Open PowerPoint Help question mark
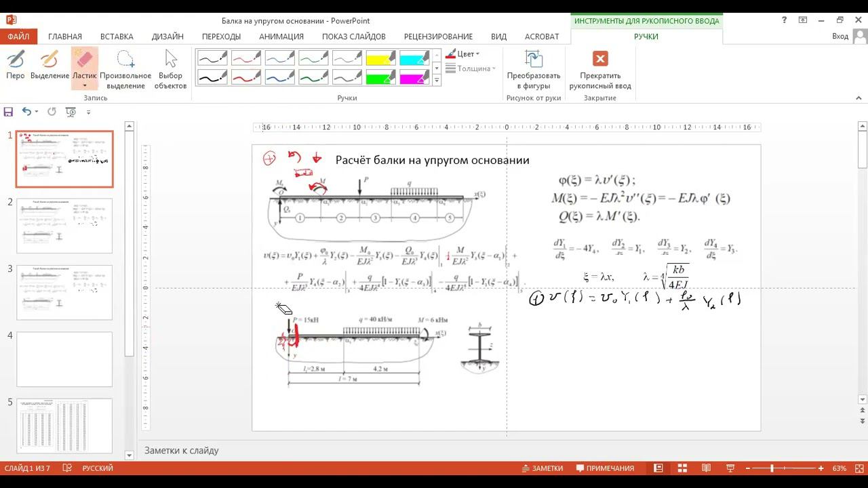Viewport: 868px width, 488px height. click(x=785, y=20)
